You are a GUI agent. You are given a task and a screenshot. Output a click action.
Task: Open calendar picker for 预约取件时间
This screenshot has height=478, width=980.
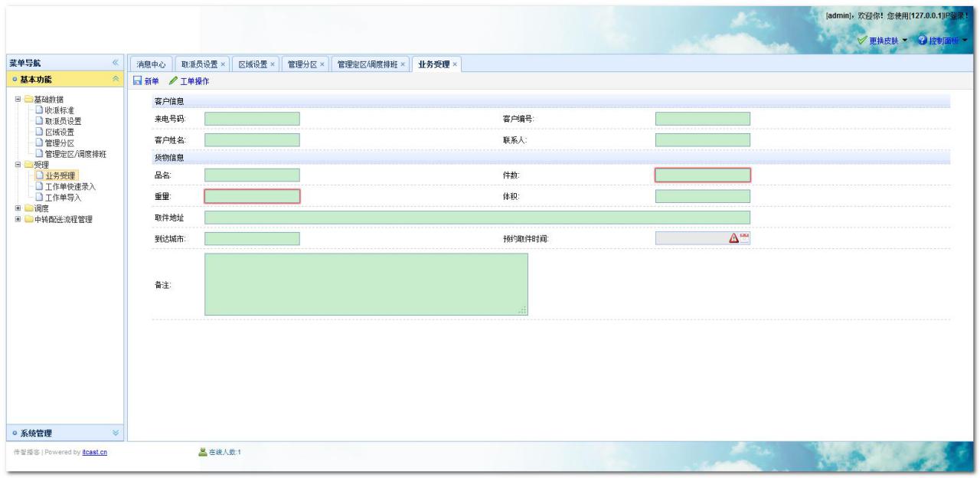744,238
